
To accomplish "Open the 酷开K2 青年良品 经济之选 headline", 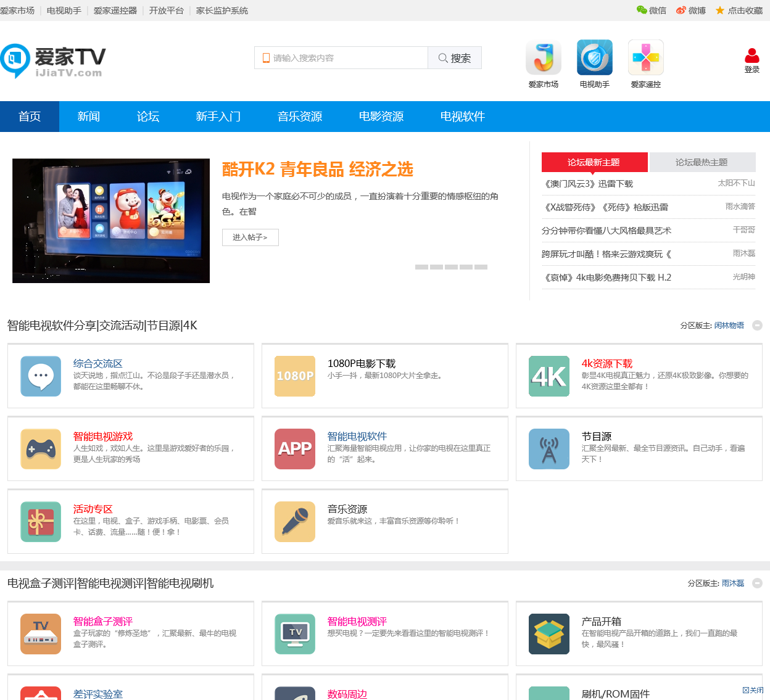I will [x=318, y=169].
